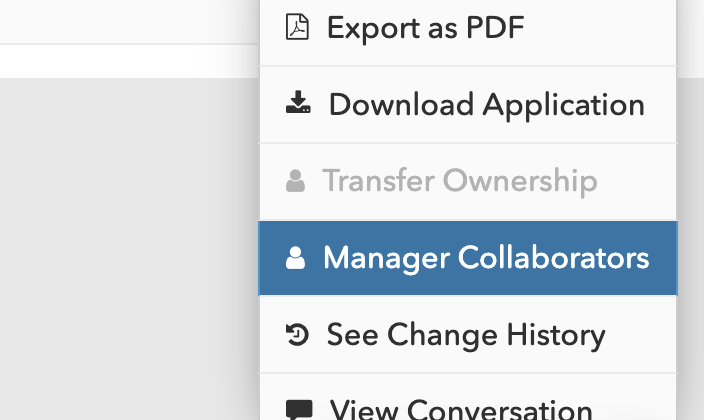This screenshot has width=704, height=420.
Task: Click the gray backdrop left of the menu
Action: point(128,250)
